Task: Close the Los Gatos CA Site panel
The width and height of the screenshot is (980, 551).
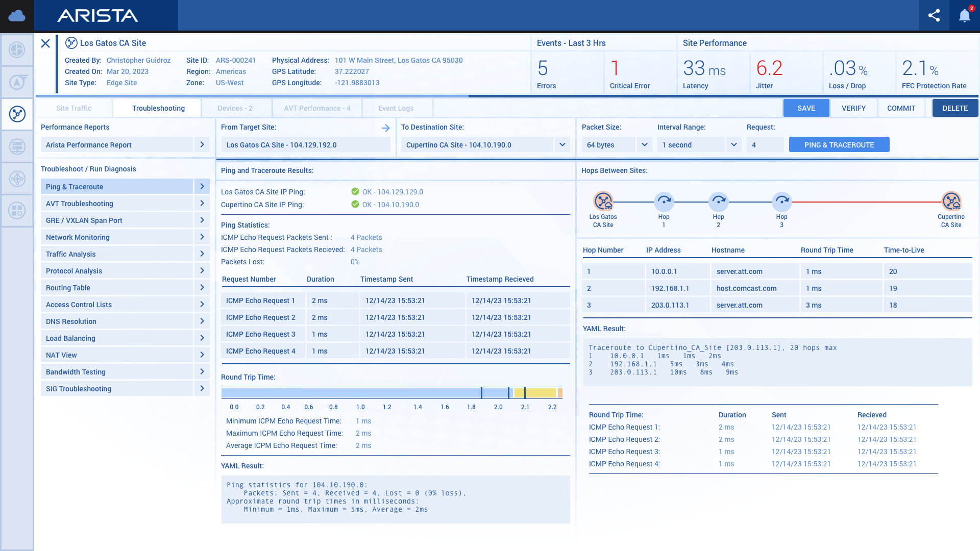Action: click(45, 43)
